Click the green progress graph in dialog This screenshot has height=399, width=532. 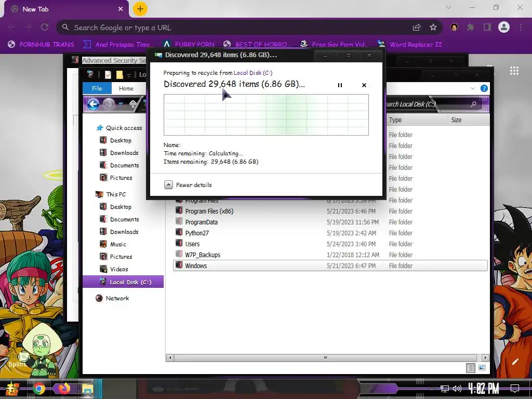(266, 115)
